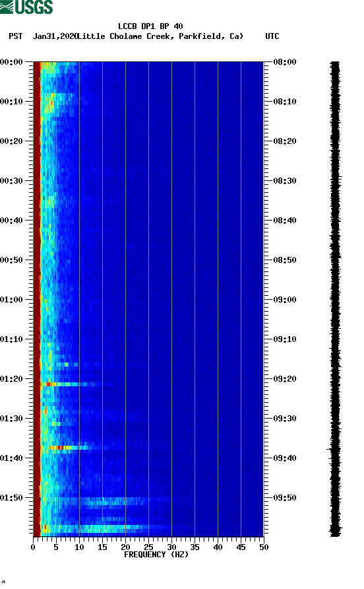Click the 08:10 UTC time label
The image size is (364, 589).
coord(285,102)
